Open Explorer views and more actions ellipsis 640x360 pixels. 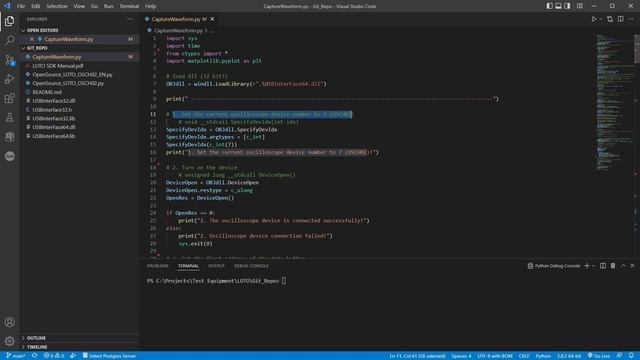pos(130,19)
